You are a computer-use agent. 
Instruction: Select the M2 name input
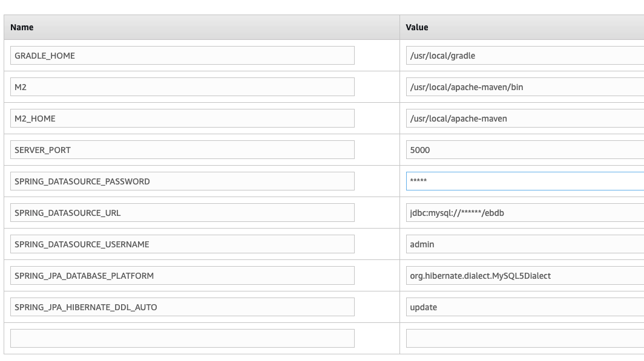click(182, 87)
